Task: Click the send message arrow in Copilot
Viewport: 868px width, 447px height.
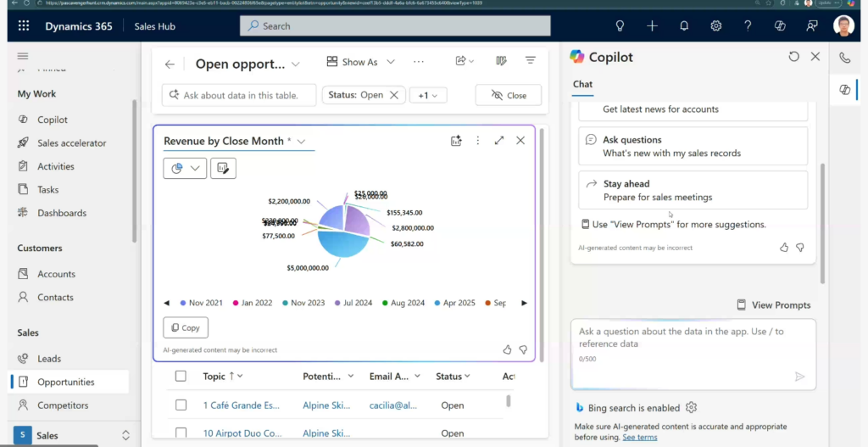Action: tap(799, 377)
